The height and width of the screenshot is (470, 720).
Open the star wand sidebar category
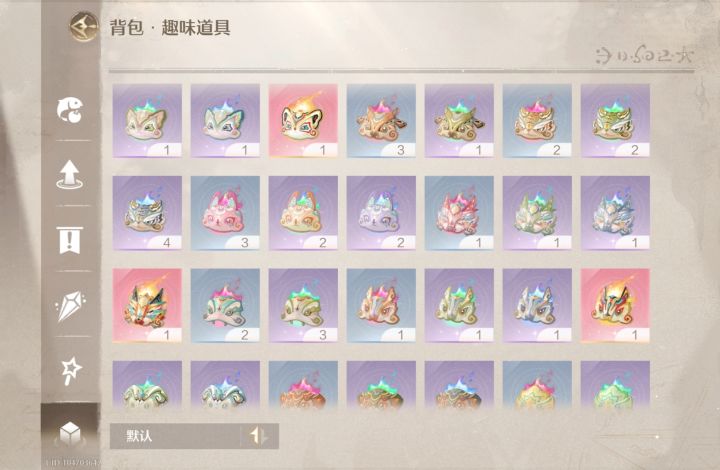click(71, 371)
